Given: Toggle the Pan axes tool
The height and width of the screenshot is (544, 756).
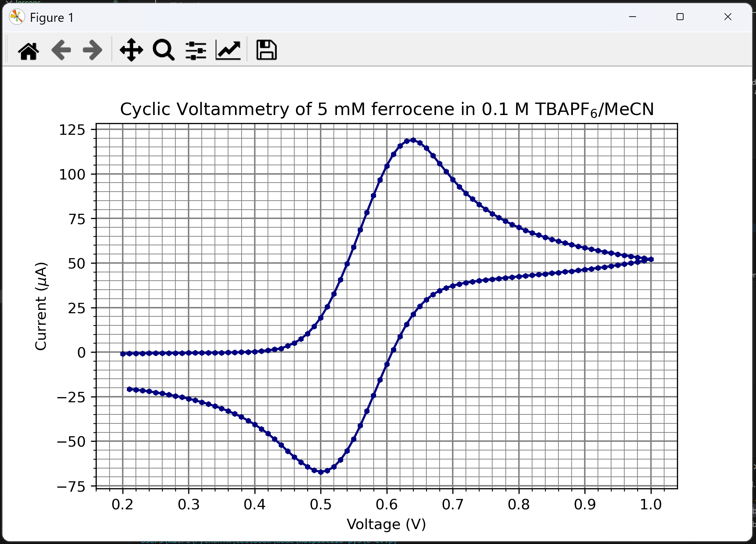Looking at the screenshot, I should coord(131,51).
